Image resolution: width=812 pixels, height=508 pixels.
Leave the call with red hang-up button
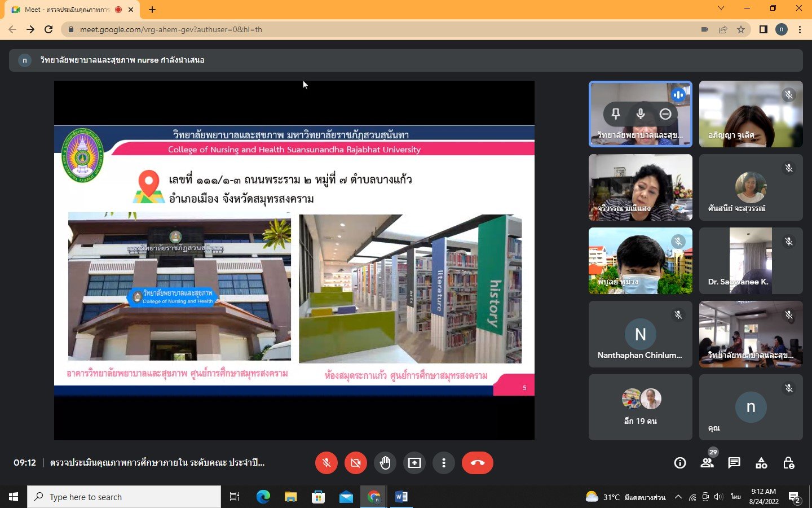(477, 463)
